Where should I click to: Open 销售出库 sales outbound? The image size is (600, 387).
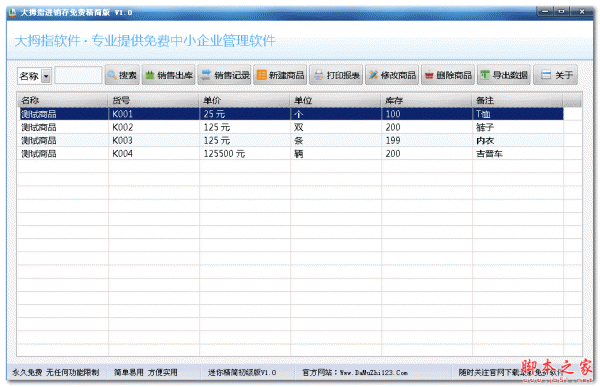click(169, 75)
